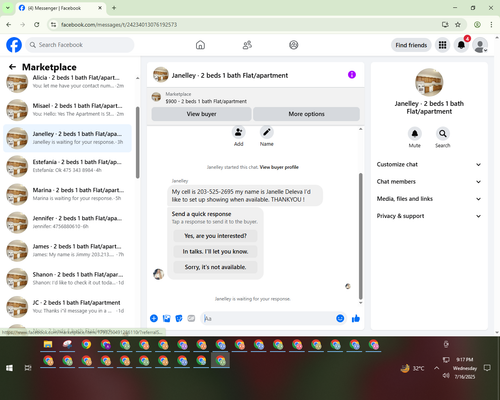Expand Chat members section

429,182
